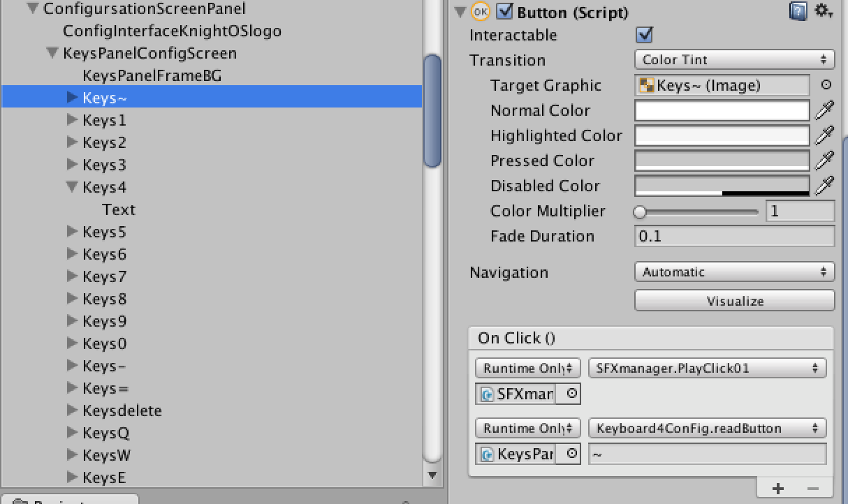Toggle the Interactable checkbox
This screenshot has height=504, width=848.
(644, 35)
